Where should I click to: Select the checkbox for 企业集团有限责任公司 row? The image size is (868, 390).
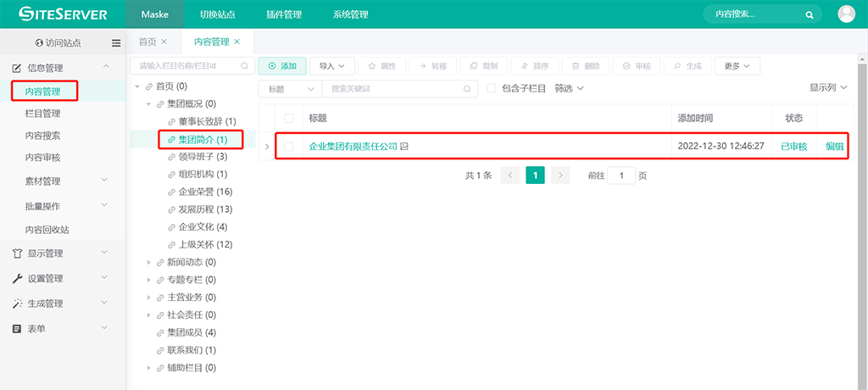coord(288,147)
